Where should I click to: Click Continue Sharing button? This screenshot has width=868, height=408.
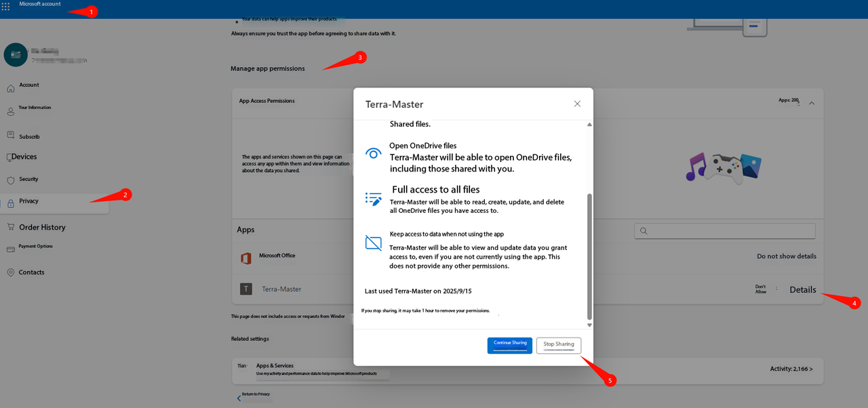pyautogui.click(x=510, y=345)
